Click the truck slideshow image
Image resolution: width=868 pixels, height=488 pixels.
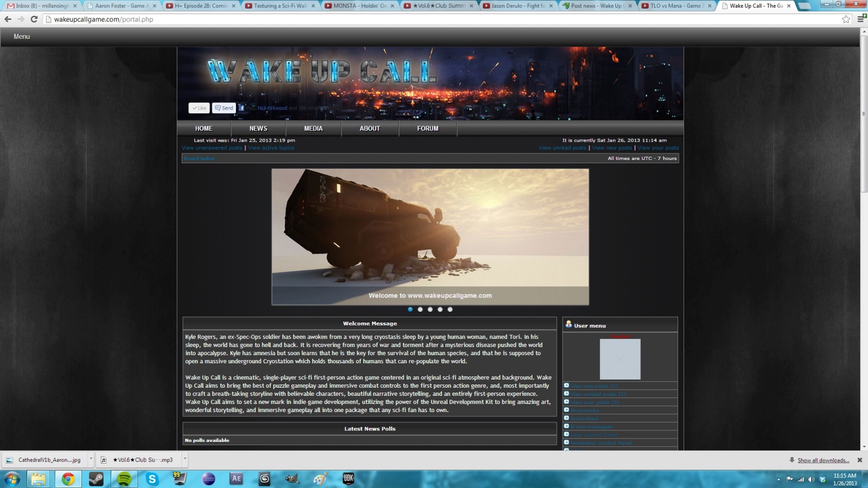(430, 236)
